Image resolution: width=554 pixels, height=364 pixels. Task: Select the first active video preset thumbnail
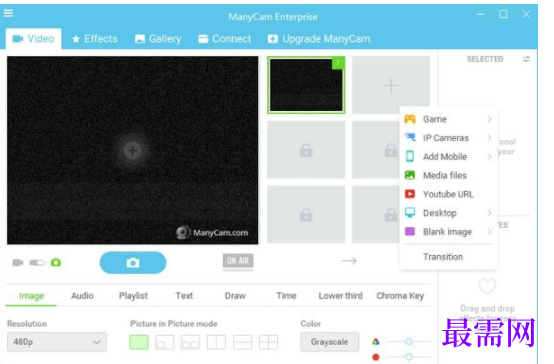click(306, 85)
